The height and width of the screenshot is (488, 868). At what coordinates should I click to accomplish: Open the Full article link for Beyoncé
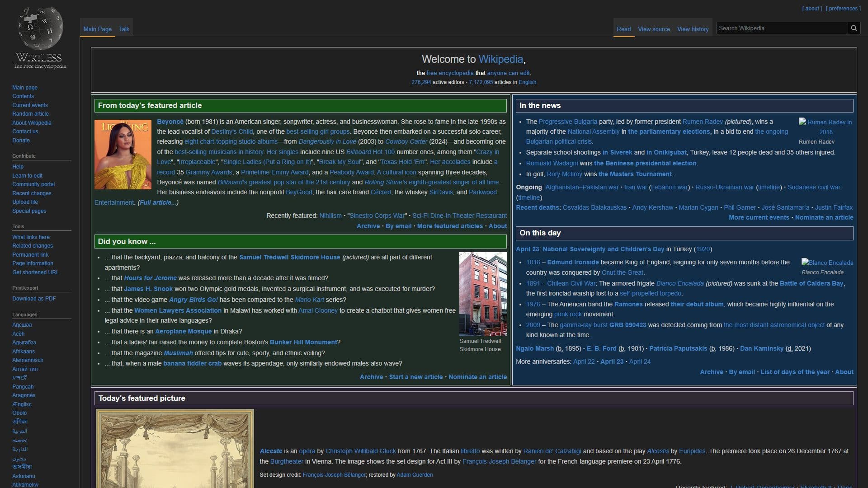tap(158, 202)
